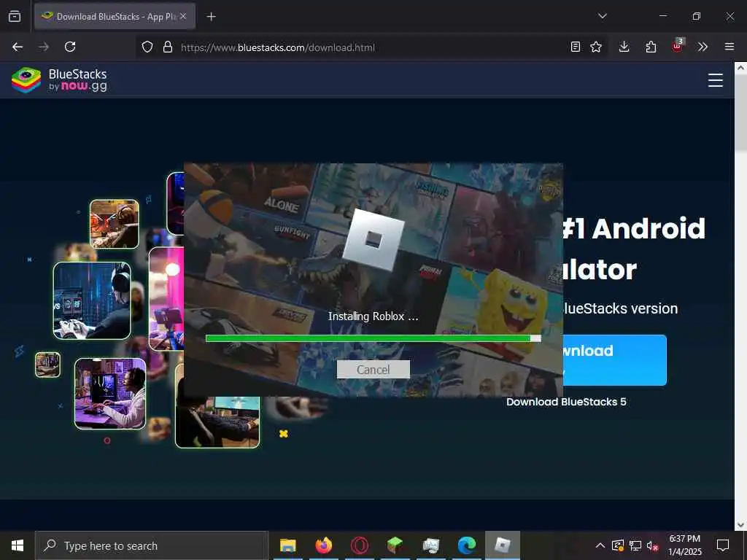This screenshot has width=747, height=560.
Task: Open the Minecraft block taskbar icon
Action: pos(395,545)
